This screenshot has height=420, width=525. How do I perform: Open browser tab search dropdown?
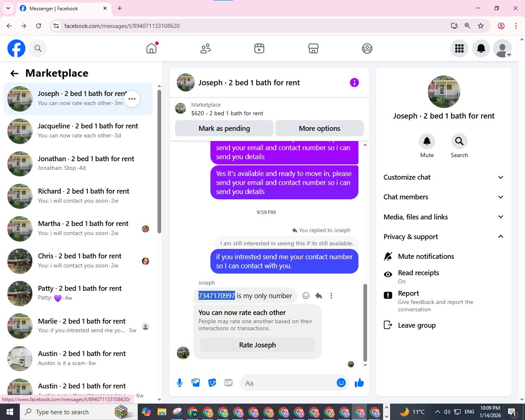pyautogui.click(x=8, y=8)
